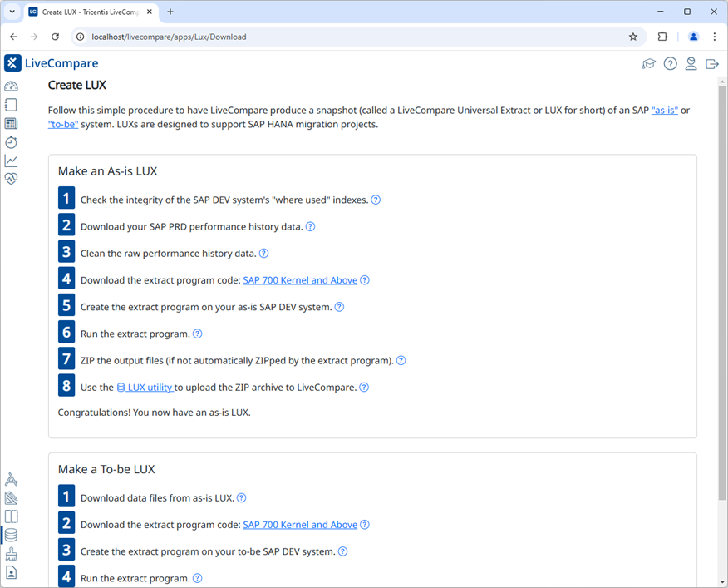Open help tooltip beside step 2 performance download
728x588 pixels.
pyautogui.click(x=310, y=225)
